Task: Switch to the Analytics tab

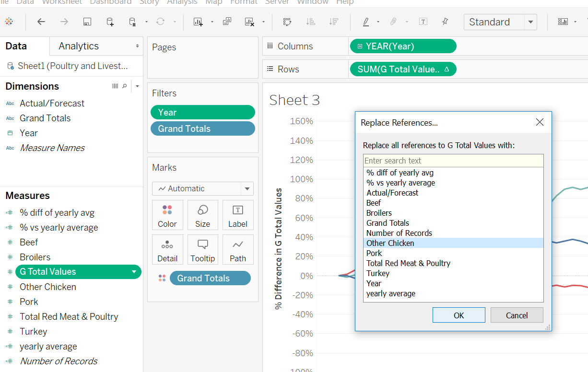Action: (x=79, y=46)
